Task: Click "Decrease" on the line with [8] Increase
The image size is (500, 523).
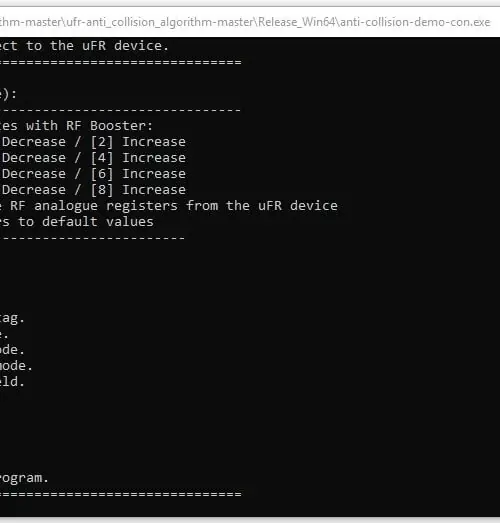Action: tap(34, 190)
